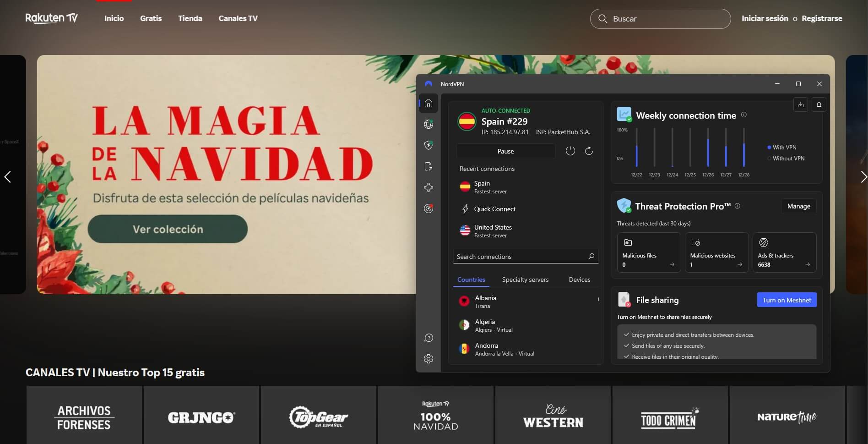Select the Threat Protection shield icon in sidebar
Image resolution: width=868 pixels, height=444 pixels.
point(429,145)
